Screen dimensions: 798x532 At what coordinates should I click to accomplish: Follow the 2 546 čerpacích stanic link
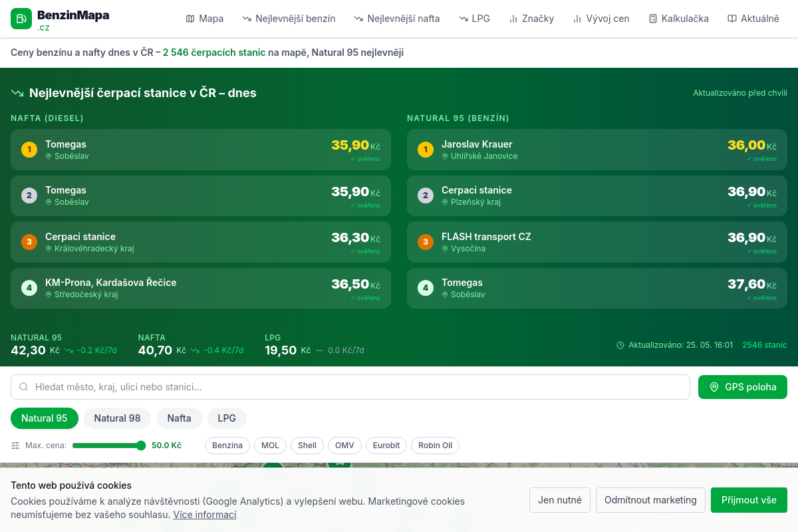tap(214, 53)
